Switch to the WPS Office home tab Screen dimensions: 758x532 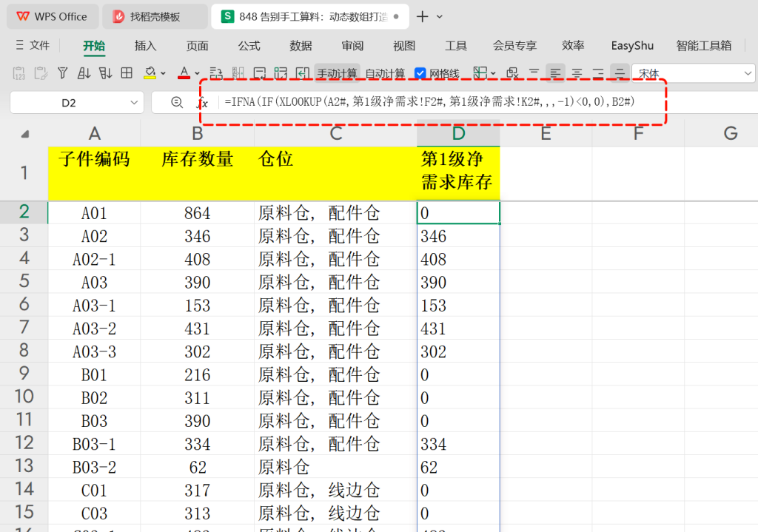pyautogui.click(x=53, y=16)
